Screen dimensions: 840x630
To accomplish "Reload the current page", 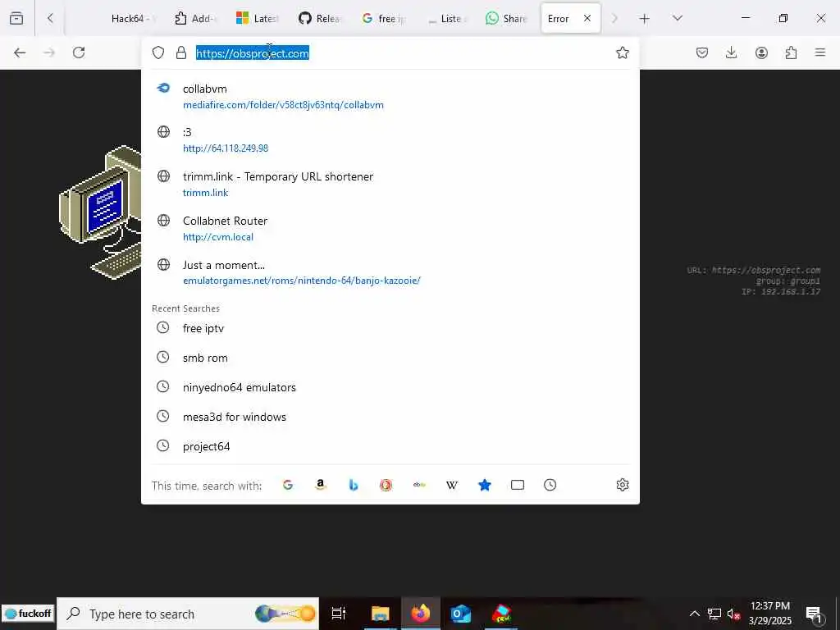I will 79,52.
